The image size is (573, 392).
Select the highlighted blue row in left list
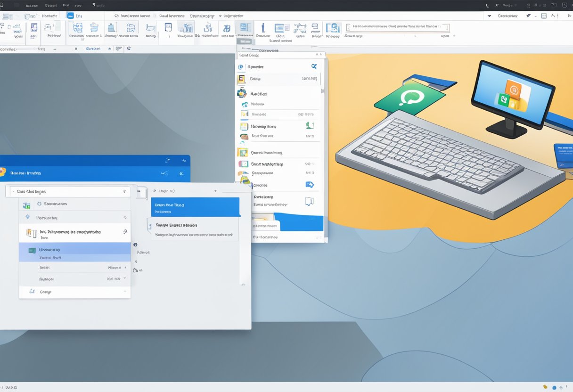coord(74,252)
